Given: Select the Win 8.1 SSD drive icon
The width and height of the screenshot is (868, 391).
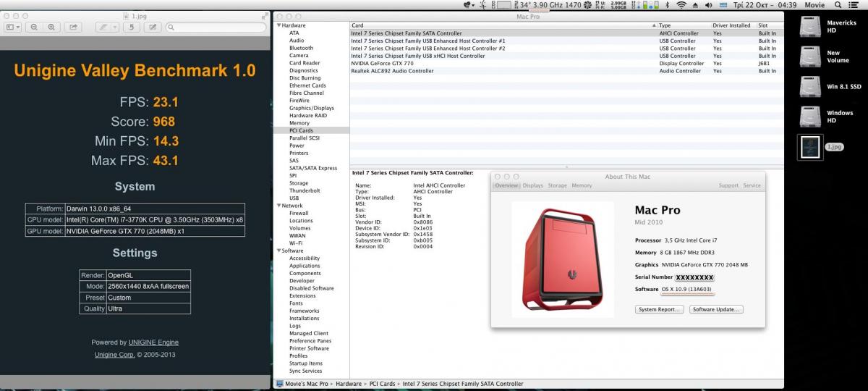Looking at the screenshot, I should (x=809, y=87).
